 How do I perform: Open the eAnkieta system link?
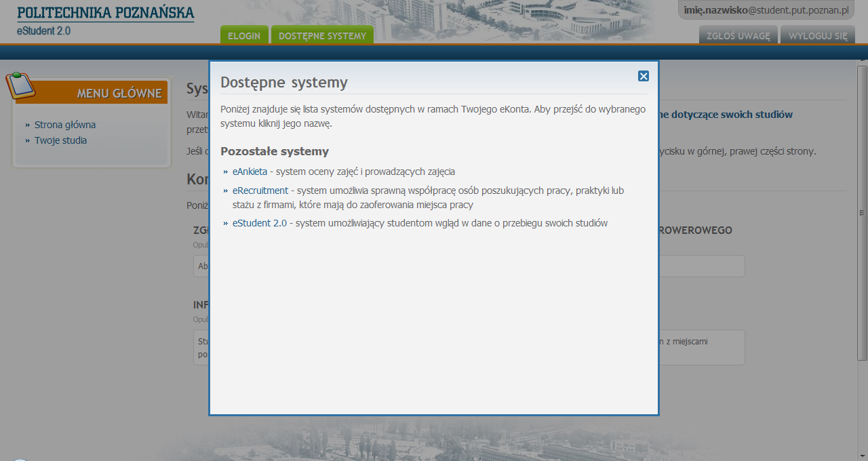(250, 172)
